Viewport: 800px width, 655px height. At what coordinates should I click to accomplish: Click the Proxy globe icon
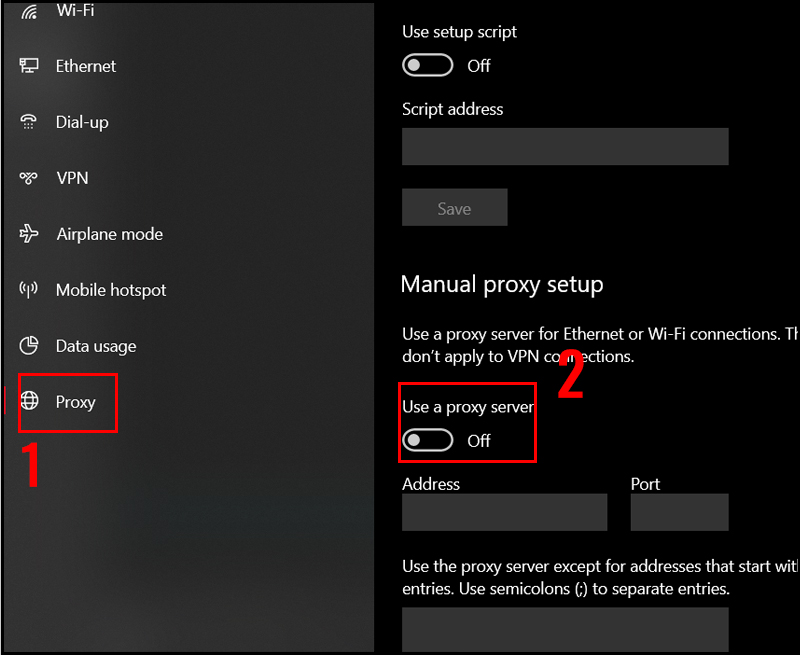point(30,402)
